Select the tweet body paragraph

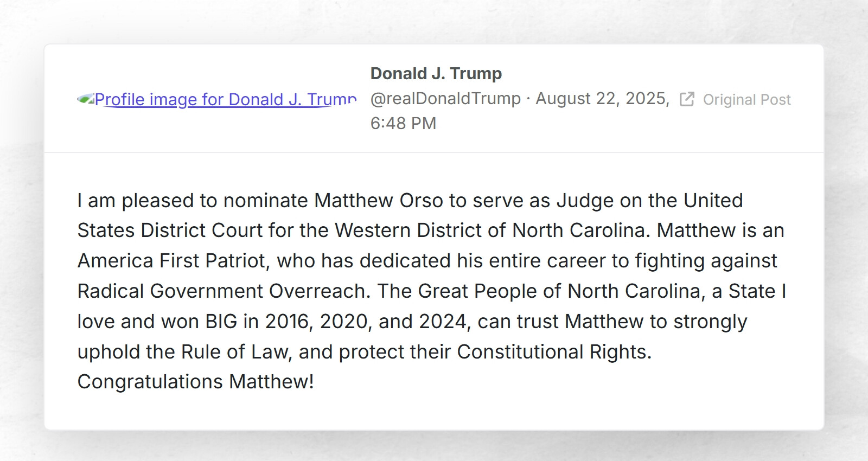(429, 290)
